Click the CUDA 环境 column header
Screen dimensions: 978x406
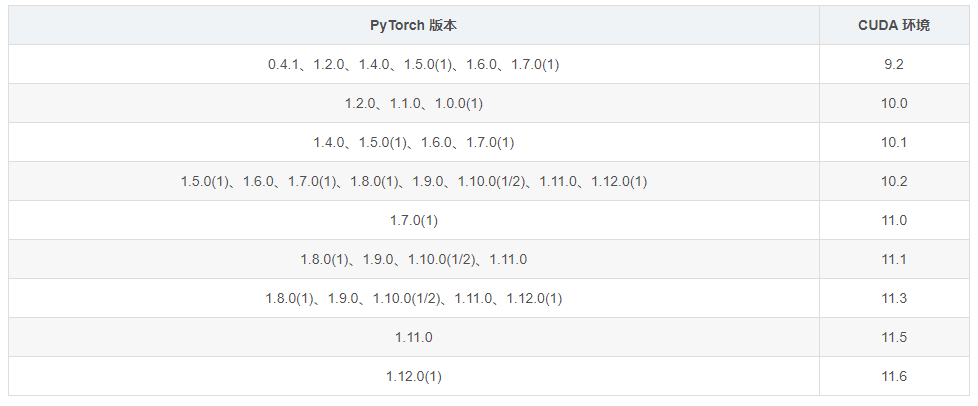(894, 26)
